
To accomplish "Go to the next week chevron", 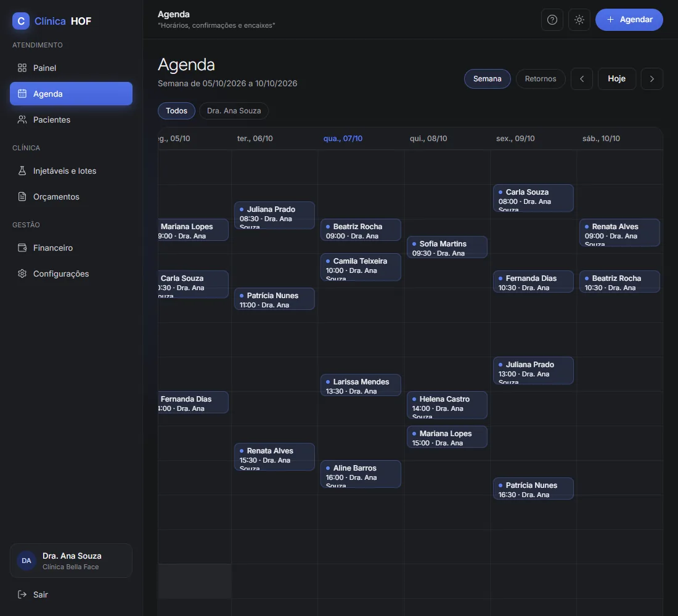I will [x=652, y=79].
